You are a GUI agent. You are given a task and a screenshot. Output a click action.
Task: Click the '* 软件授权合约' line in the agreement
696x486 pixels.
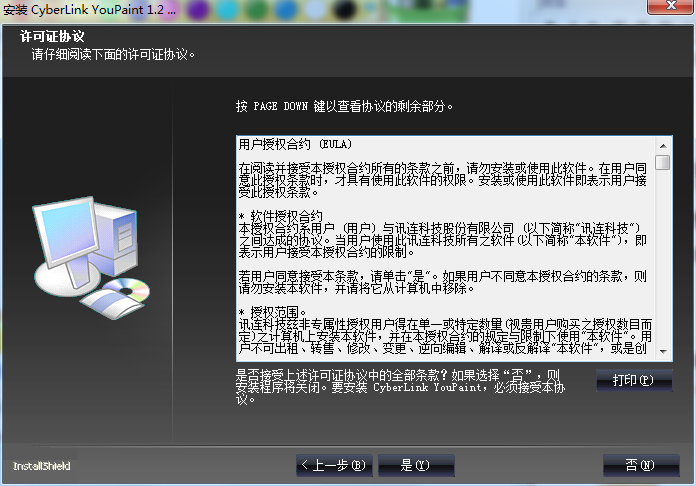click(281, 217)
